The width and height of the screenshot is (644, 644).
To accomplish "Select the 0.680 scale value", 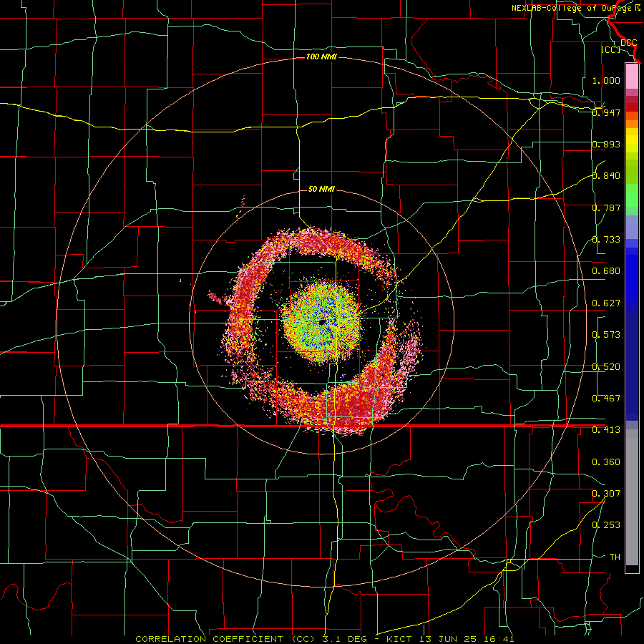I will click(606, 271).
